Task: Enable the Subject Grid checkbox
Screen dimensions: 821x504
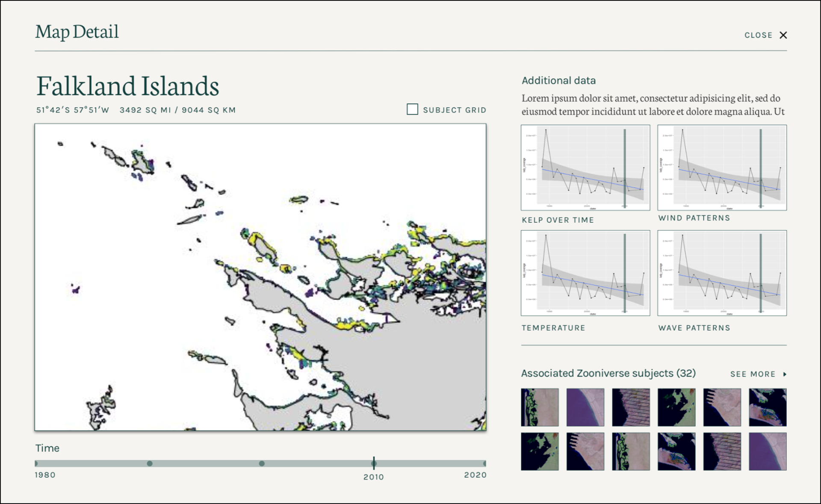Action: click(x=412, y=109)
